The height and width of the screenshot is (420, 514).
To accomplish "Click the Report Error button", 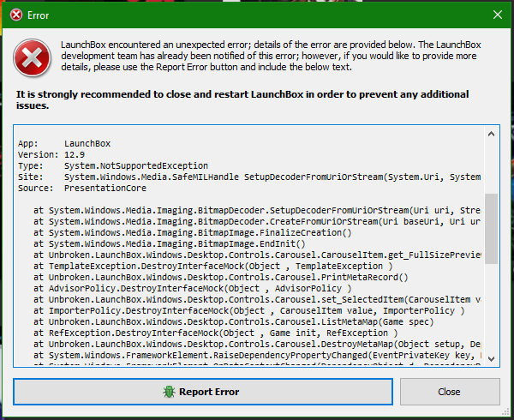I will coord(203,392).
